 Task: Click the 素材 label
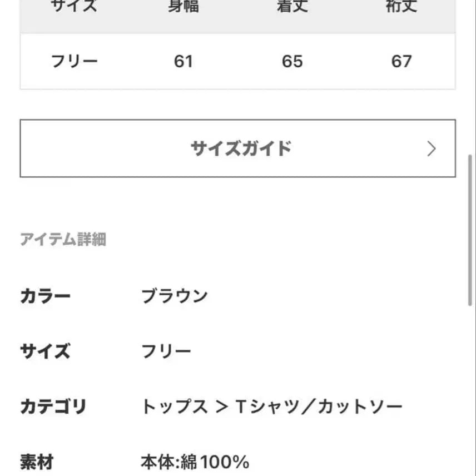point(38,461)
